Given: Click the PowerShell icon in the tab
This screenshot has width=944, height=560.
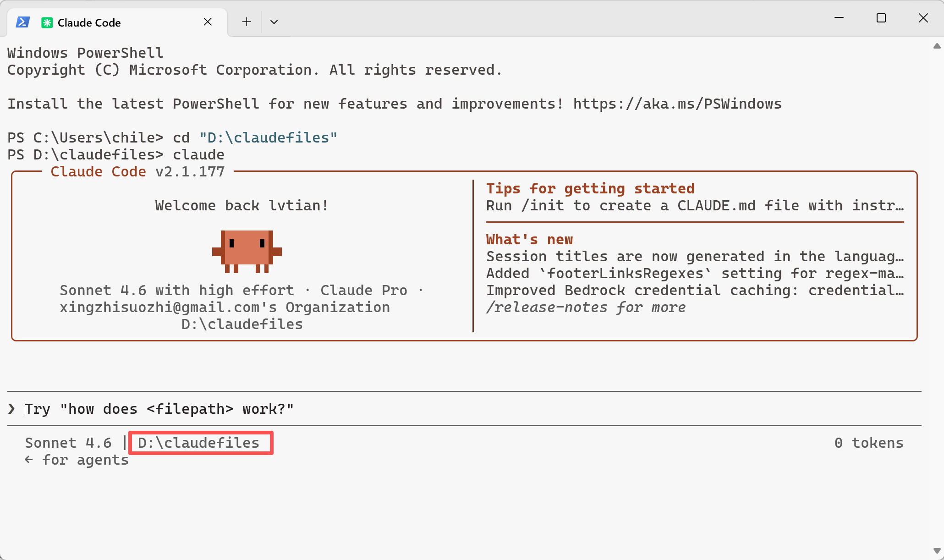Looking at the screenshot, I should (23, 22).
